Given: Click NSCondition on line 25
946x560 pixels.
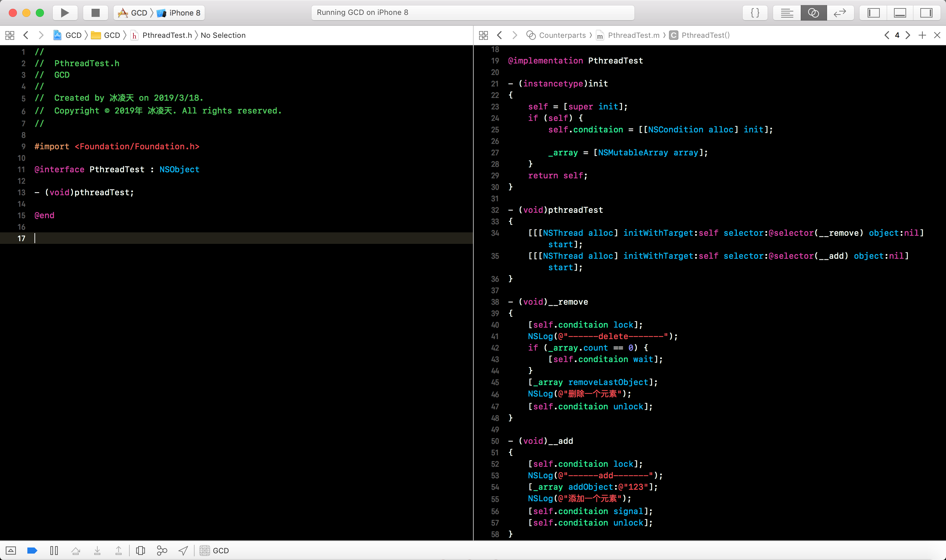Looking at the screenshot, I should coord(676,130).
